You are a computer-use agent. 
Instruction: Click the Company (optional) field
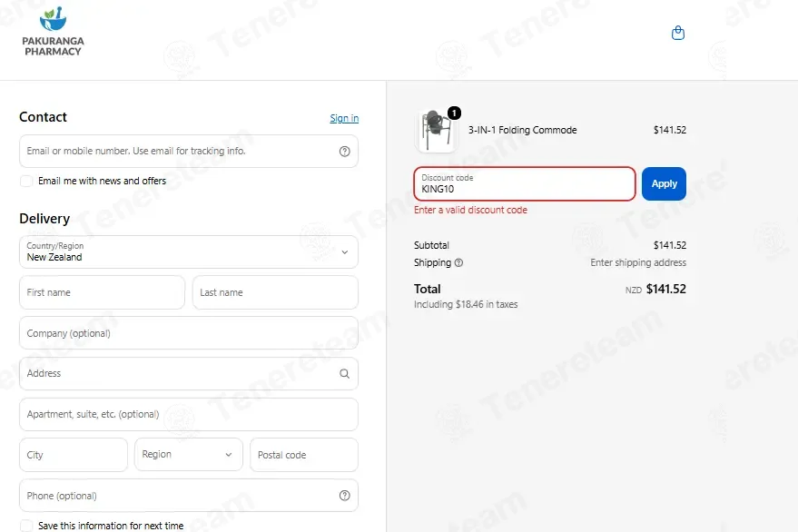click(x=188, y=333)
